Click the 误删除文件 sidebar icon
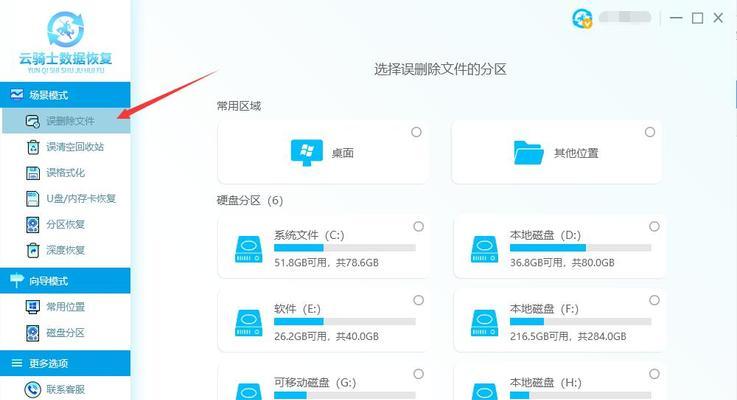This screenshot has width=737, height=400. click(32, 121)
